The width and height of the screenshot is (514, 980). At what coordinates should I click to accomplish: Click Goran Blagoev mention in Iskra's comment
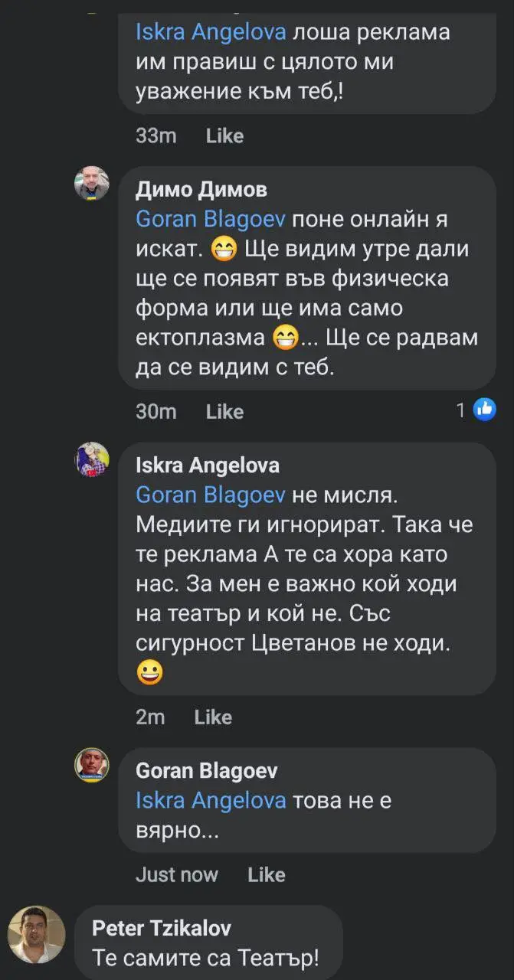point(210,495)
